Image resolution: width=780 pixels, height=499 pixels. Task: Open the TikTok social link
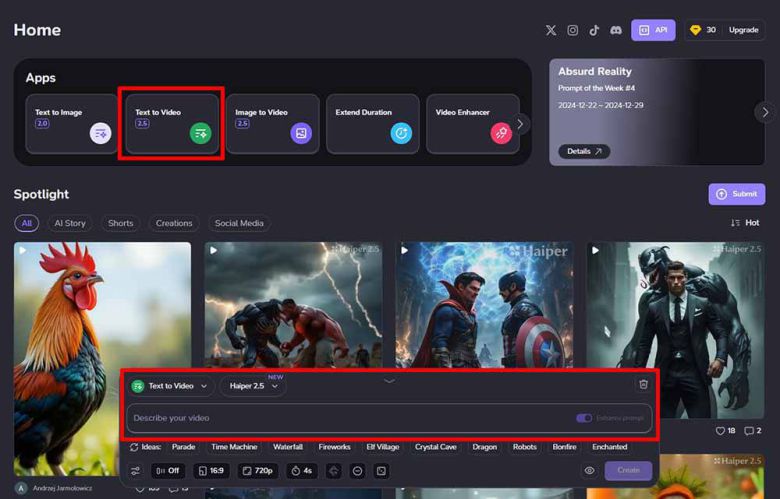click(594, 30)
